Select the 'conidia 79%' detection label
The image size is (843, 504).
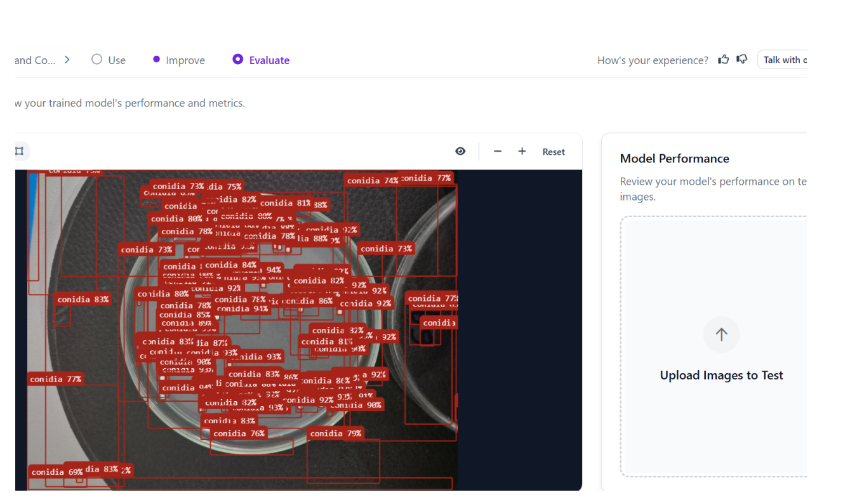[x=336, y=434]
